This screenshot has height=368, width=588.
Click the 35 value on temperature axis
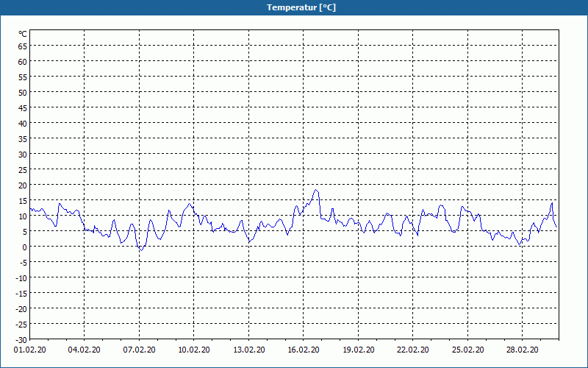[23, 139]
